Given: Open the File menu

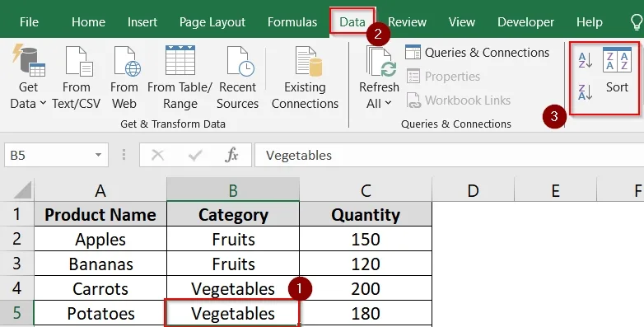Looking at the screenshot, I should pos(29,22).
